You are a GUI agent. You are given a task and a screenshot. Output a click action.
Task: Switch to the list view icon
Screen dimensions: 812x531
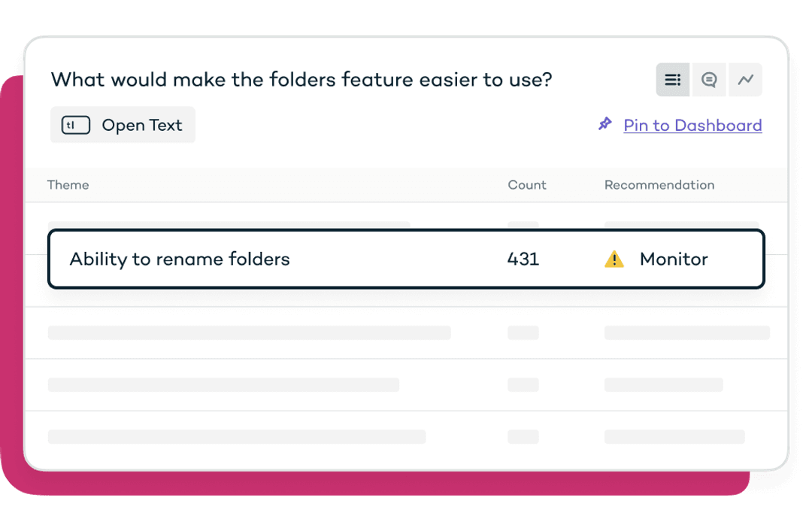672,80
